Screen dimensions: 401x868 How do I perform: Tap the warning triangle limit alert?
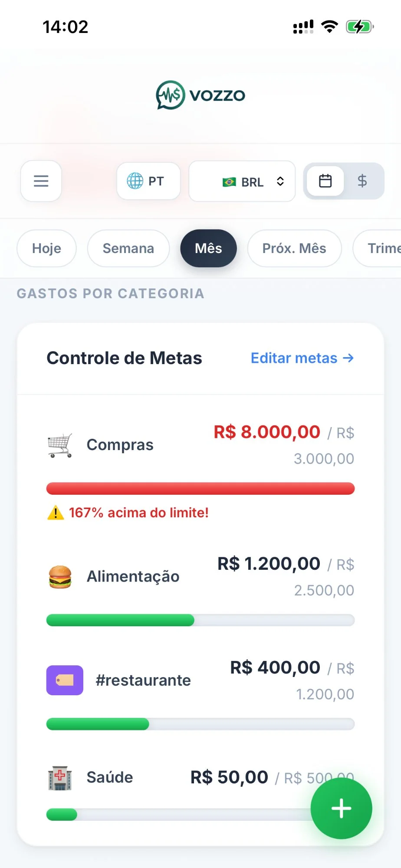tap(56, 513)
